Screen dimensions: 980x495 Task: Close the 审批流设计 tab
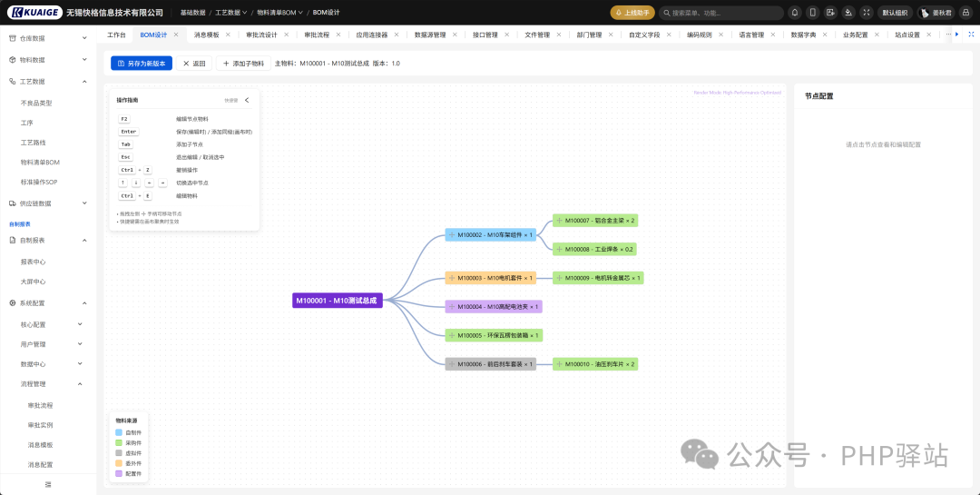click(x=286, y=35)
